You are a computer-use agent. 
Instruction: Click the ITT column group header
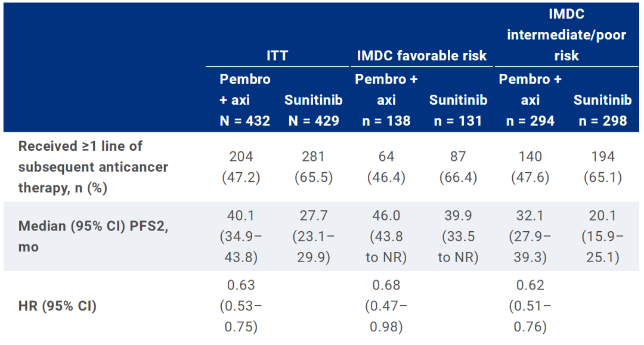(277, 56)
